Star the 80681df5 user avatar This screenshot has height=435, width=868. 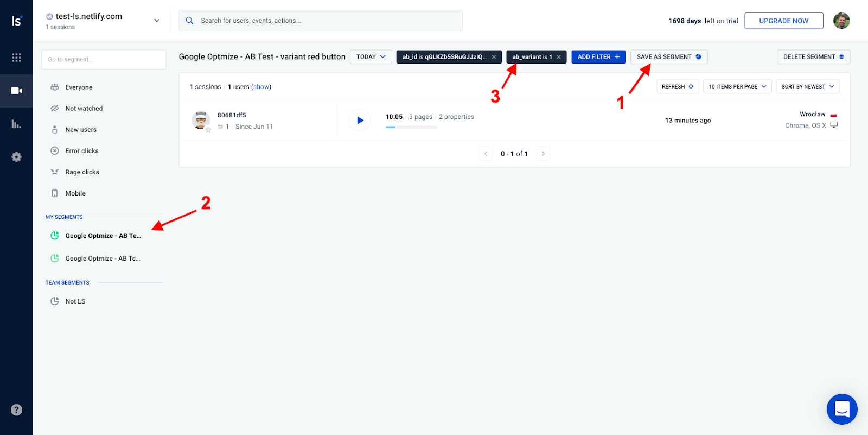point(208,130)
